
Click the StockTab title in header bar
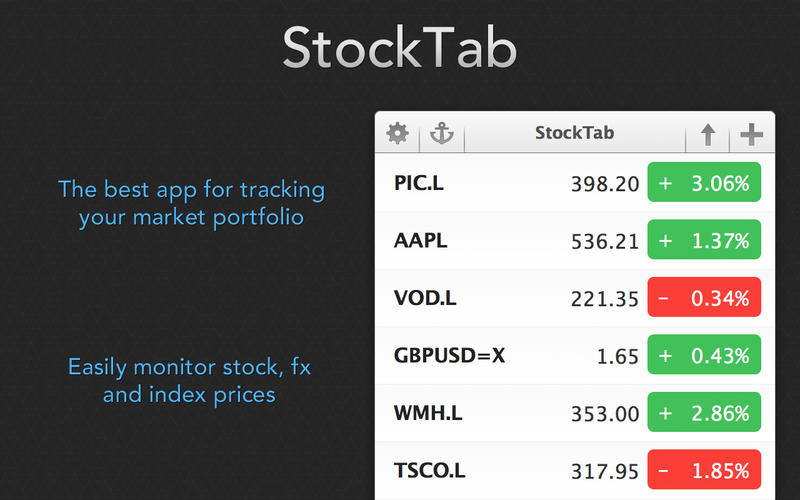(x=575, y=132)
